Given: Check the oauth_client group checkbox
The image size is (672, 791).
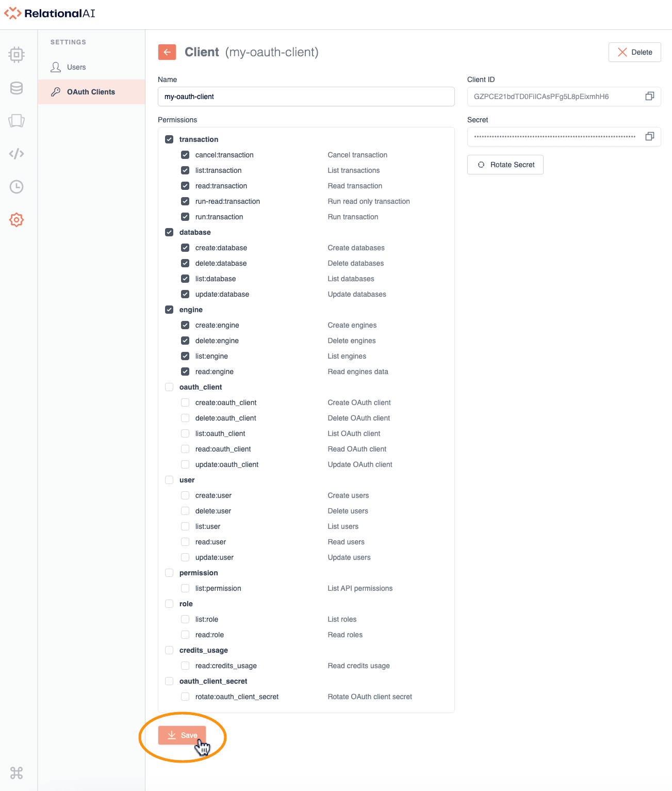Looking at the screenshot, I should click(x=169, y=387).
